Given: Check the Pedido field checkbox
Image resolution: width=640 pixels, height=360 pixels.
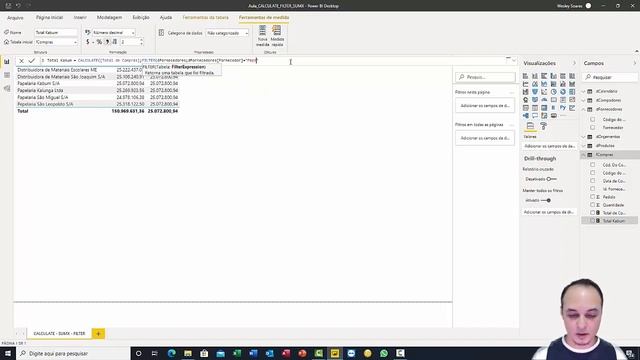Looking at the screenshot, I should [x=593, y=197].
